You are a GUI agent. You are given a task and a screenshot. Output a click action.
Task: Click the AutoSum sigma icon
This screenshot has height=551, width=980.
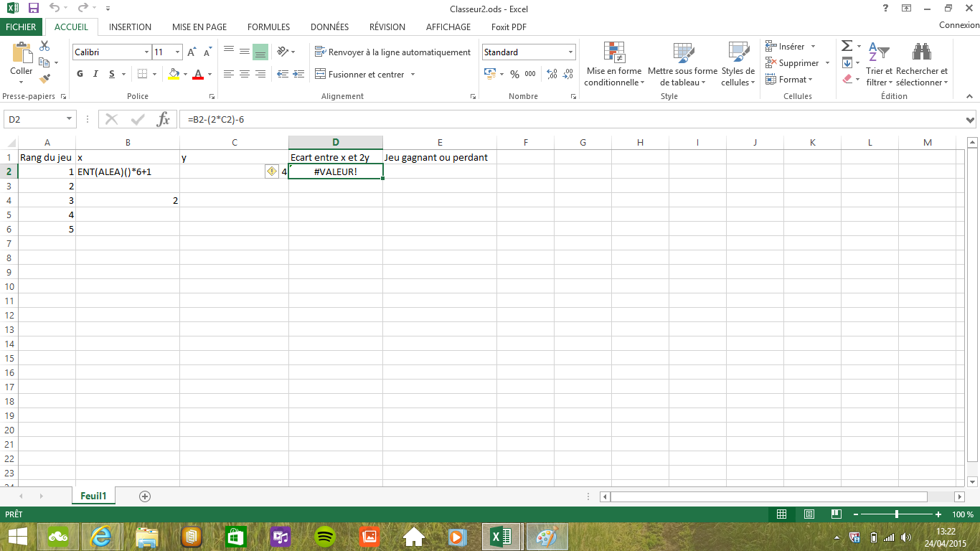(x=847, y=46)
